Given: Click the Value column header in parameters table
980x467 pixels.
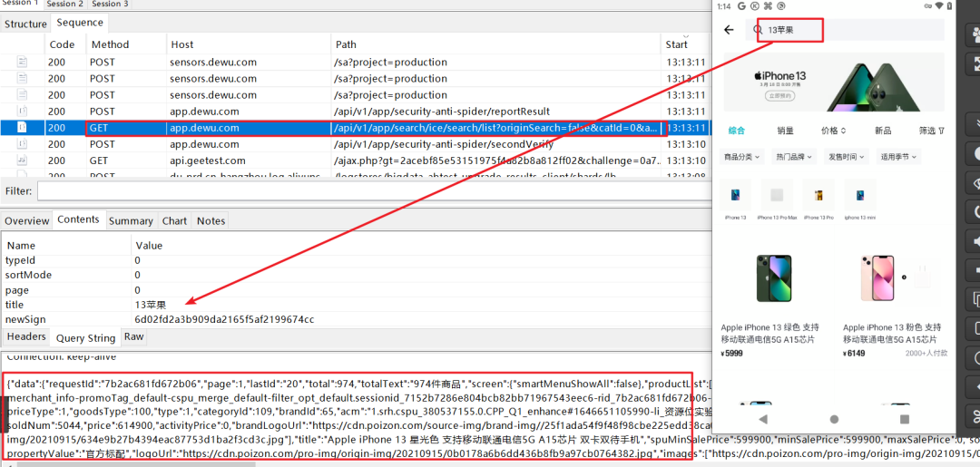Looking at the screenshot, I should [x=419, y=245].
